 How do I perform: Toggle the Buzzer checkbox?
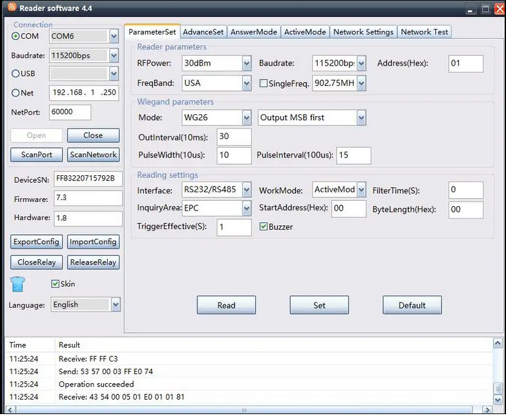click(264, 227)
